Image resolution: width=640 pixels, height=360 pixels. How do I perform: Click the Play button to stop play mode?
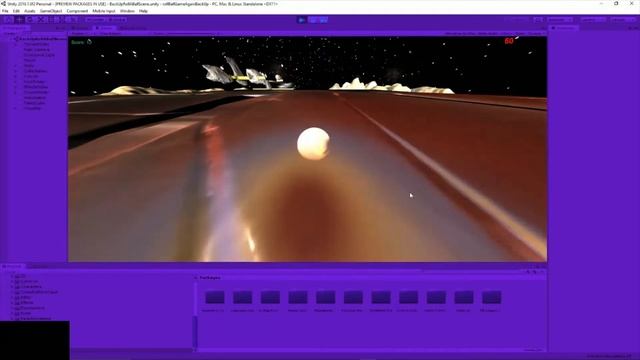click(x=302, y=20)
